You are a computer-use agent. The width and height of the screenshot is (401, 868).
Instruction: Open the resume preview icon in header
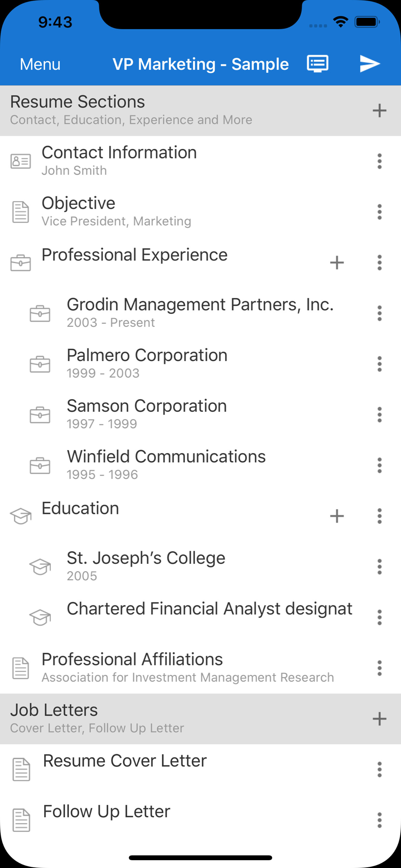pos(318,64)
